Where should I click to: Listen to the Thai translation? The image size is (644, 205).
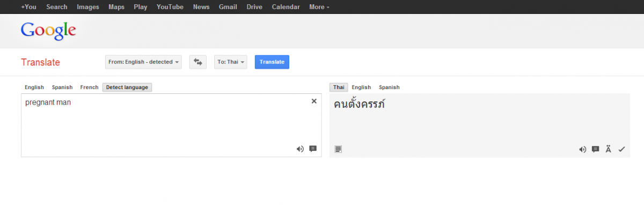pyautogui.click(x=582, y=149)
